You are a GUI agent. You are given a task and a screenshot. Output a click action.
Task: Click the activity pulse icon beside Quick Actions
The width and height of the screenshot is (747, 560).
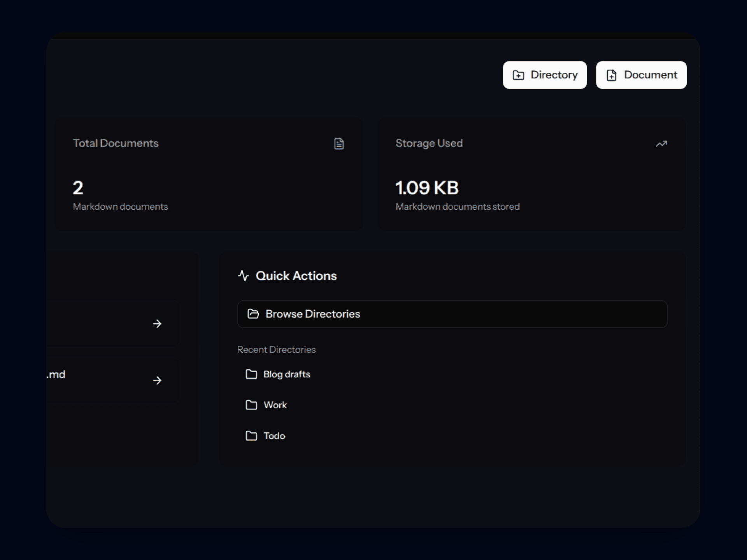(243, 276)
